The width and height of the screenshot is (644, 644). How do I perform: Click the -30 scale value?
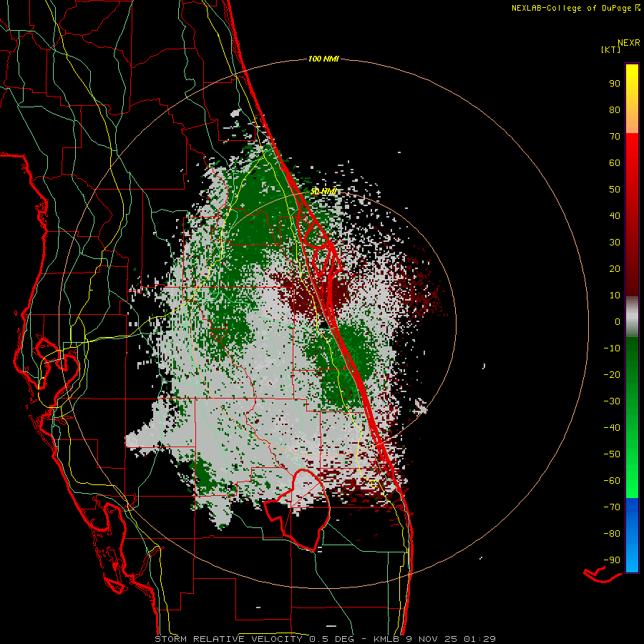pyautogui.click(x=612, y=401)
